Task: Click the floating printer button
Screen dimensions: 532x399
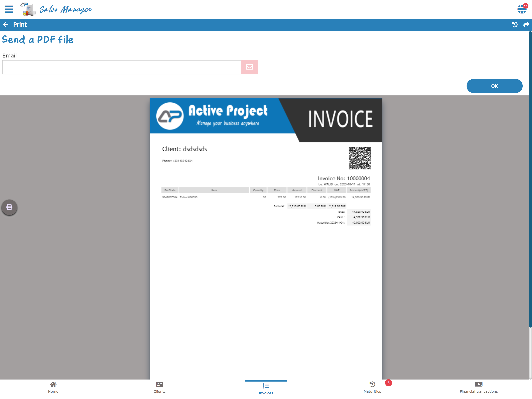Action: click(x=9, y=207)
